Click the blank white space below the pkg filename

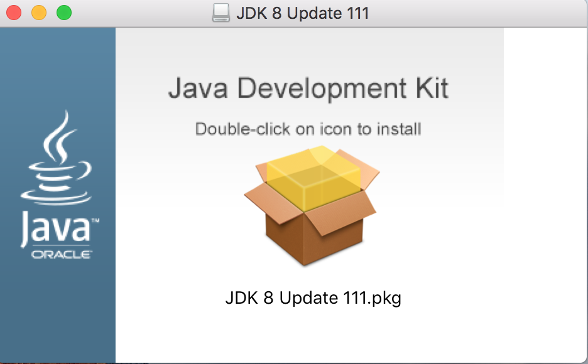pyautogui.click(x=313, y=335)
